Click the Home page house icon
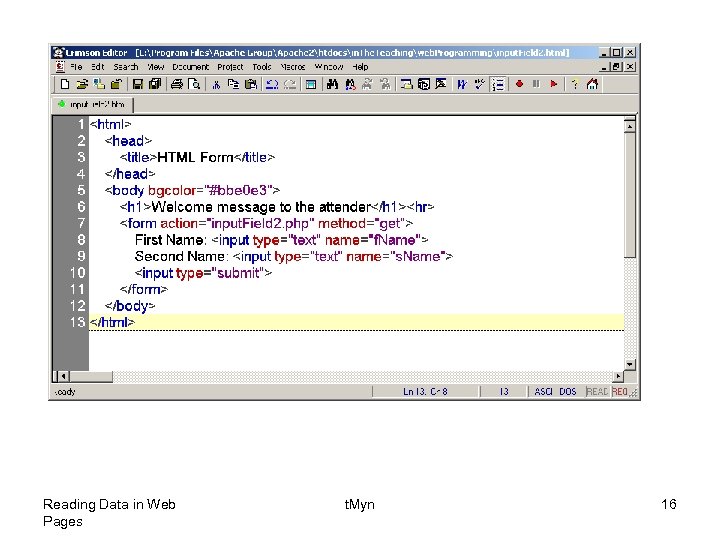Viewport: 720px width, 540px height. coord(592,84)
